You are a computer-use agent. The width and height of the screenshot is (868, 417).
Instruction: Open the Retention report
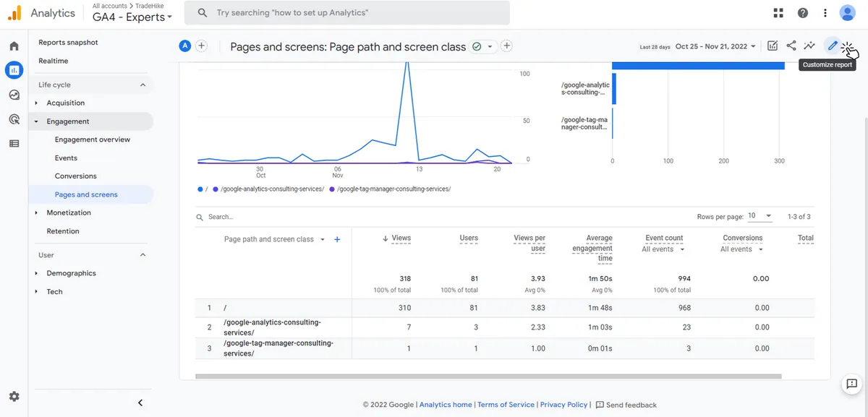(63, 231)
